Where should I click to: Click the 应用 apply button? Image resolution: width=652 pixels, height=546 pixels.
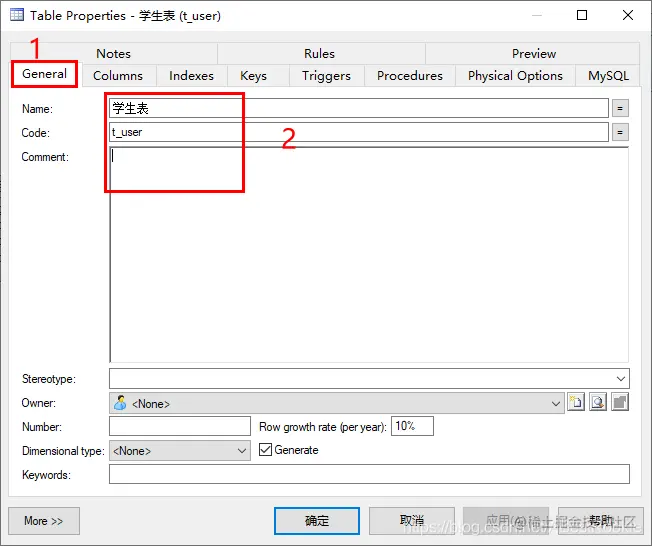tap(506, 521)
